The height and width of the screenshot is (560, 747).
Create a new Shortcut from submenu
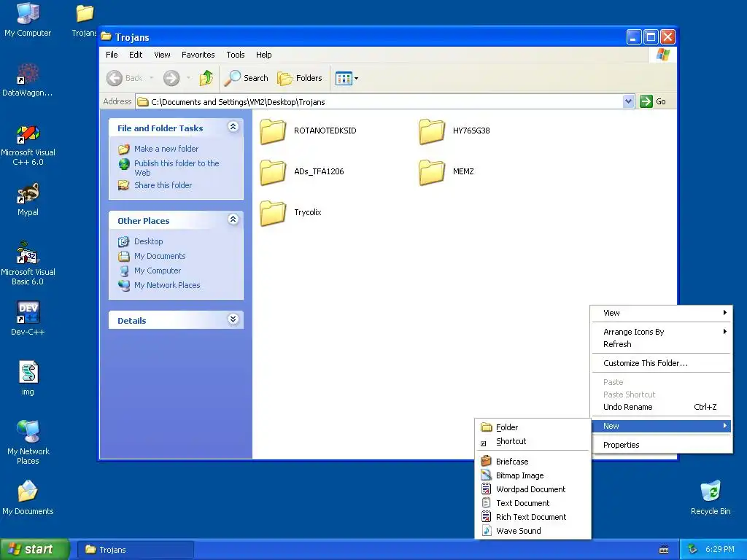[533, 441]
